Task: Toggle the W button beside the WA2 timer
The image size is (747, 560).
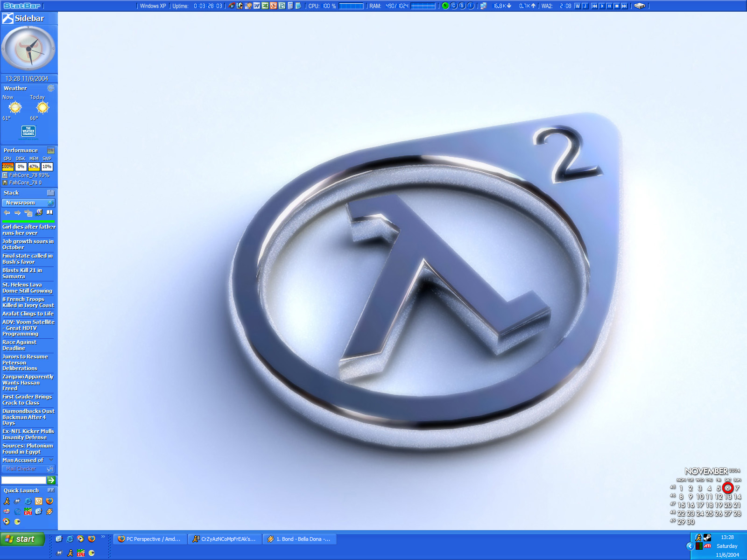Action: point(578,6)
